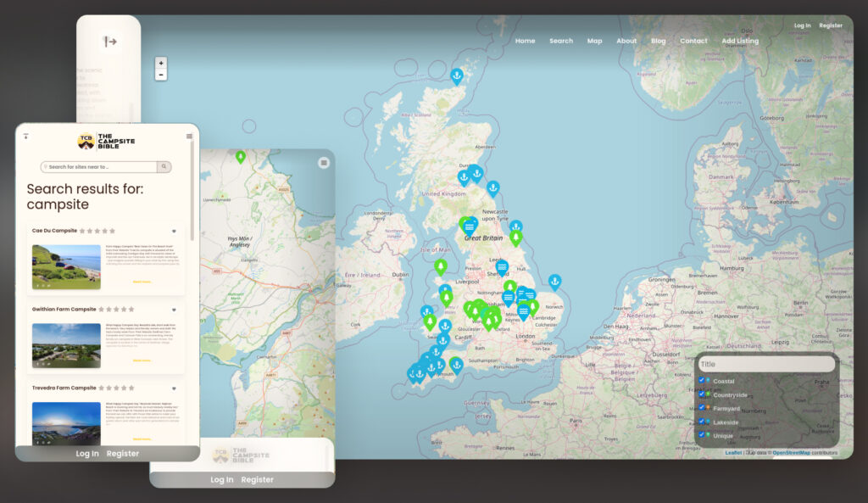Open the hamburger menu in the mobile view
868x503 pixels.
[x=189, y=137]
